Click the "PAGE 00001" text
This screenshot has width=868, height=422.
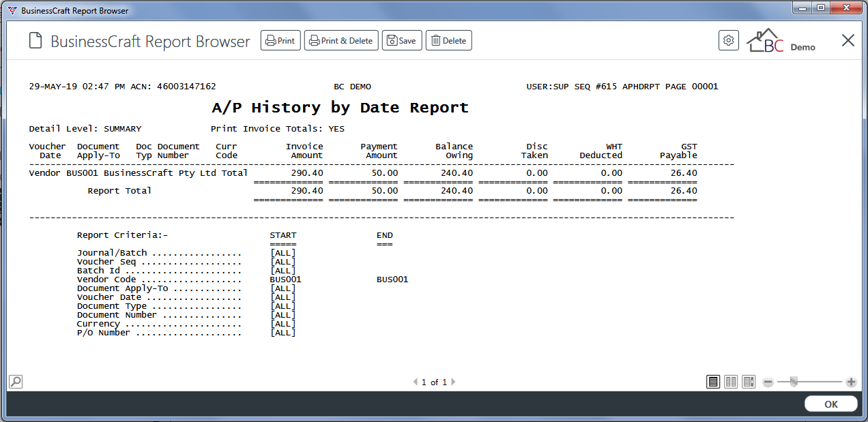coord(691,87)
